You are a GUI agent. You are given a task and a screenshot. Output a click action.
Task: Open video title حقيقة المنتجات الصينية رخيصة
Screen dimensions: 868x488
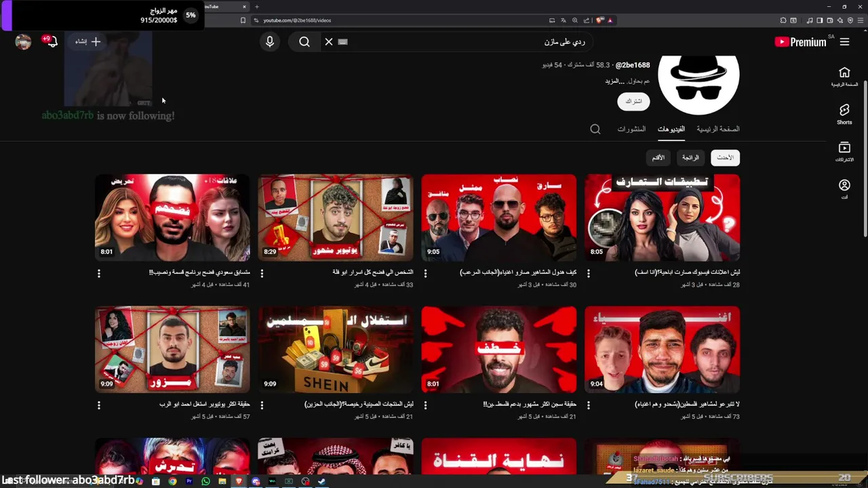pos(359,405)
